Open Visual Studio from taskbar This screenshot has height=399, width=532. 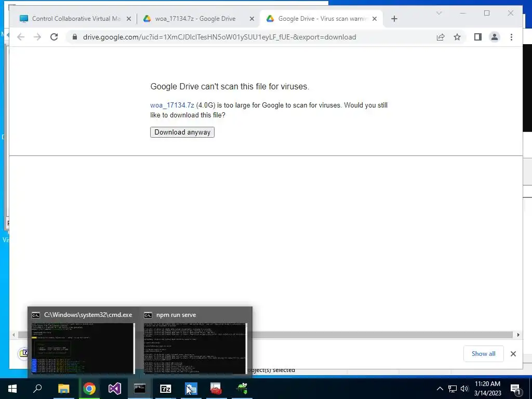[x=115, y=389]
